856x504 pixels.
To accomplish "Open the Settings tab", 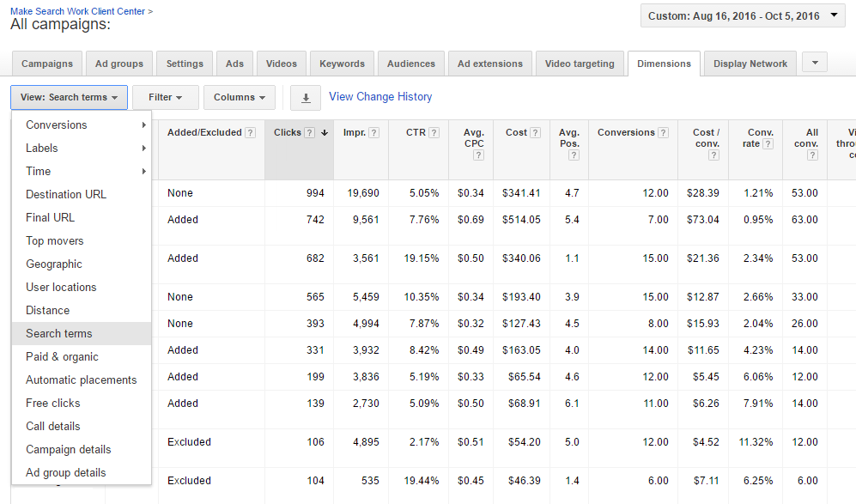I will [185, 64].
